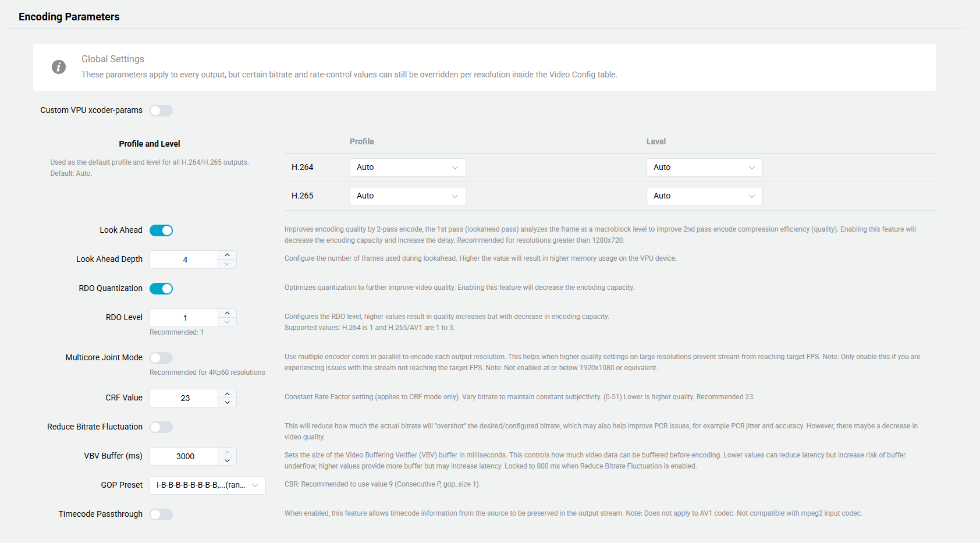Click the 'GOP Preset' label
This screenshot has height=543, width=980.
tap(122, 485)
